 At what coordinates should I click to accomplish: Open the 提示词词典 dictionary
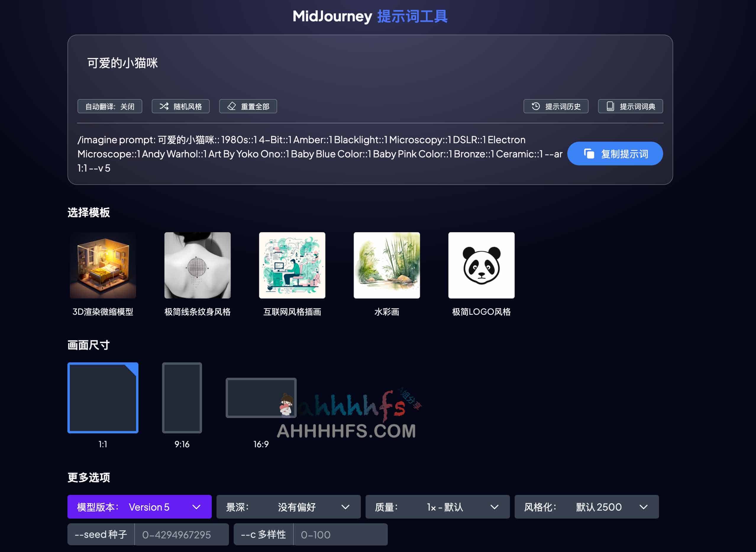coord(631,106)
